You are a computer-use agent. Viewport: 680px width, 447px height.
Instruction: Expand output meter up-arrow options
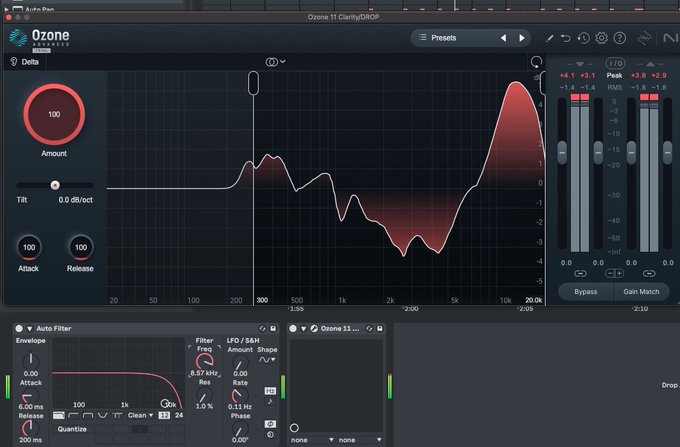click(x=650, y=64)
